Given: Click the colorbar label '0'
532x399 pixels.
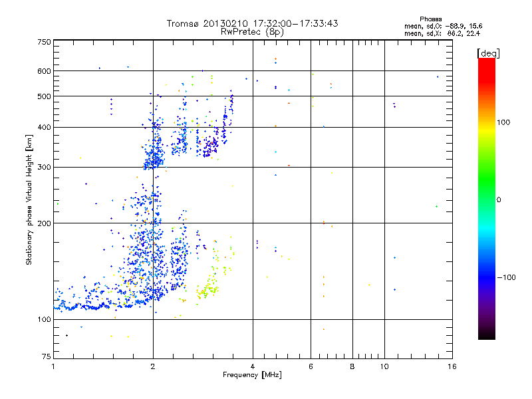Looking at the screenshot, I should (499, 200).
